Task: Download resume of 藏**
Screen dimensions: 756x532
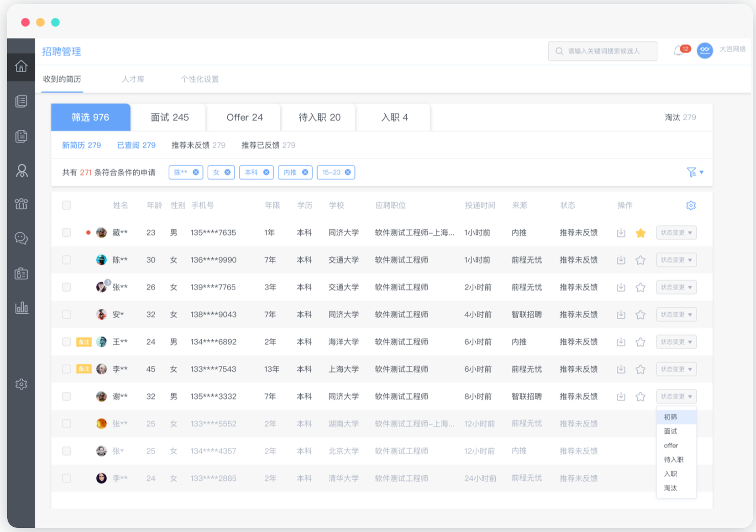Action: pos(621,233)
